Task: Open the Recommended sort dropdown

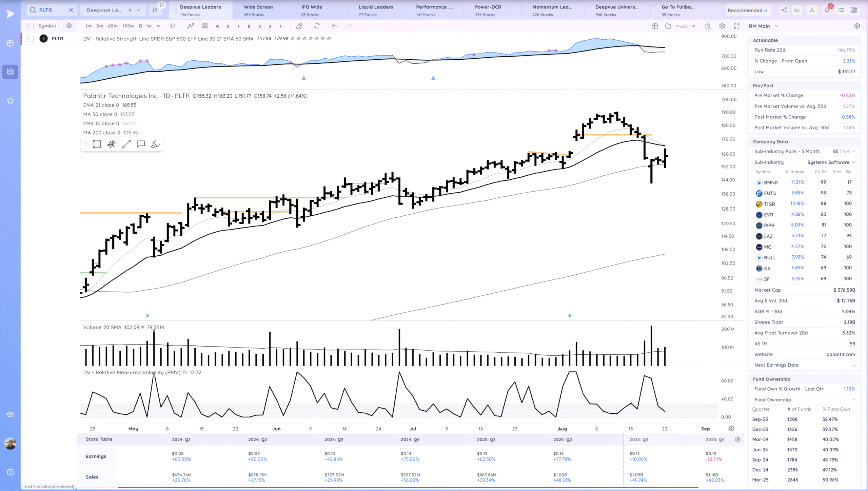Action: pyautogui.click(x=747, y=10)
